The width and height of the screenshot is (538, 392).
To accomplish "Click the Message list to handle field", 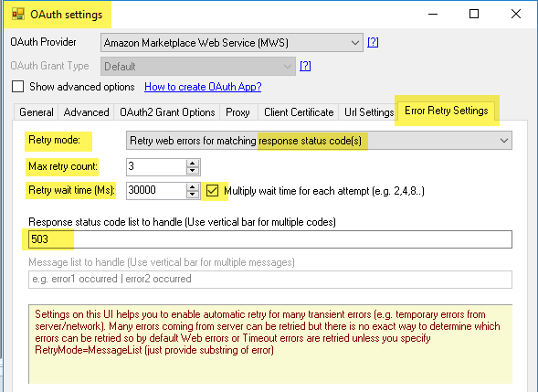I will point(270,279).
